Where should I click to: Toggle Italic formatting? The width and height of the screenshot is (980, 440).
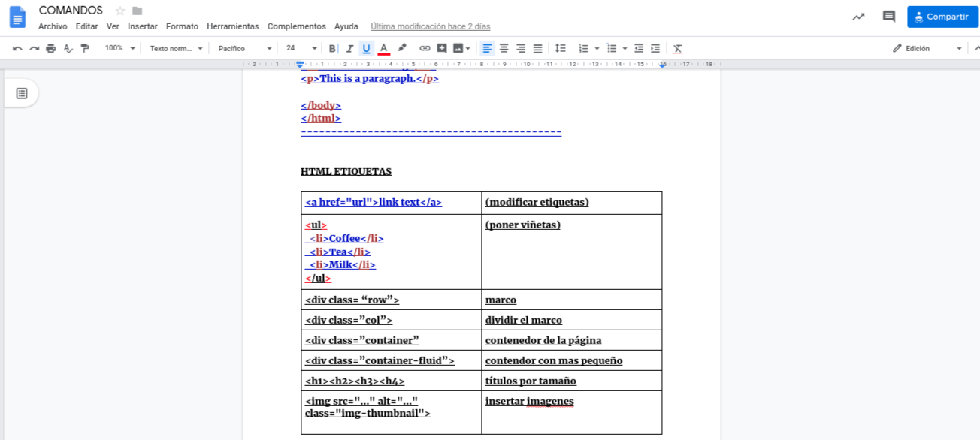pos(349,48)
